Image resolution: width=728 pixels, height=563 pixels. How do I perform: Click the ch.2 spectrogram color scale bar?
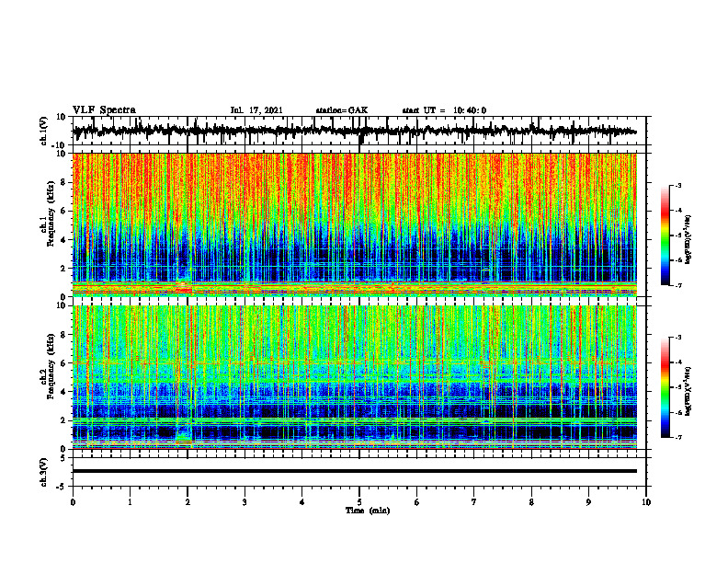(665, 387)
